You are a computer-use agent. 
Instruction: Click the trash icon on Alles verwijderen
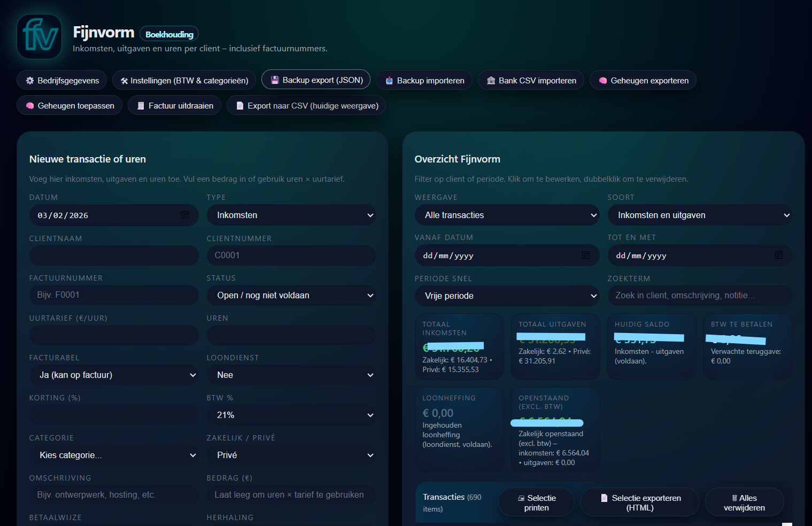[734, 498]
